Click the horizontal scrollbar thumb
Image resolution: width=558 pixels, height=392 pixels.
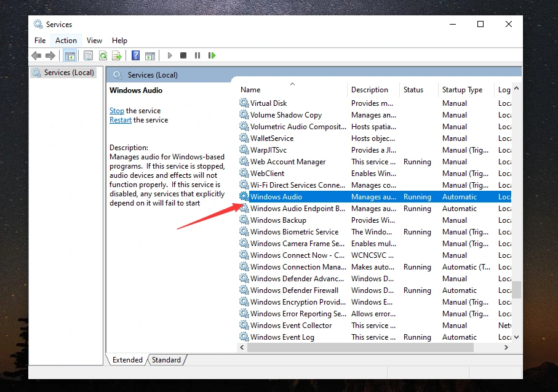pos(361,348)
